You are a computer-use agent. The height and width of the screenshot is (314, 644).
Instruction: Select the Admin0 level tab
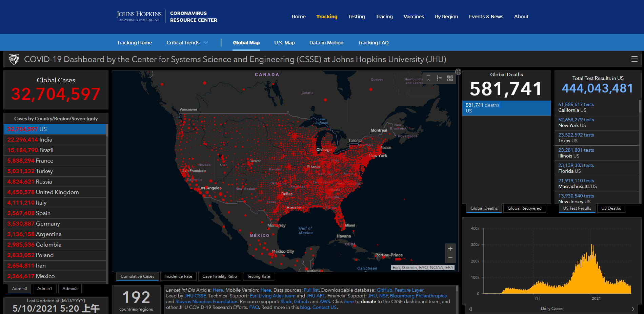(x=19, y=289)
